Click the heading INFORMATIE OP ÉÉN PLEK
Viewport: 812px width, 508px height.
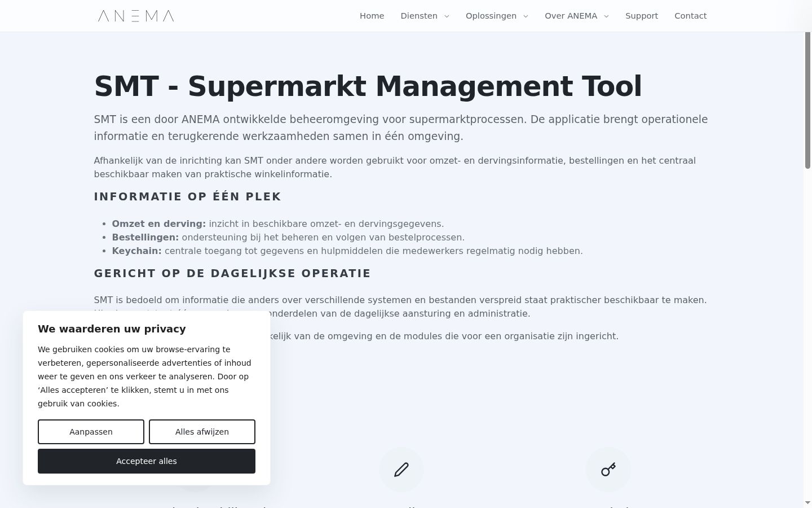click(187, 196)
